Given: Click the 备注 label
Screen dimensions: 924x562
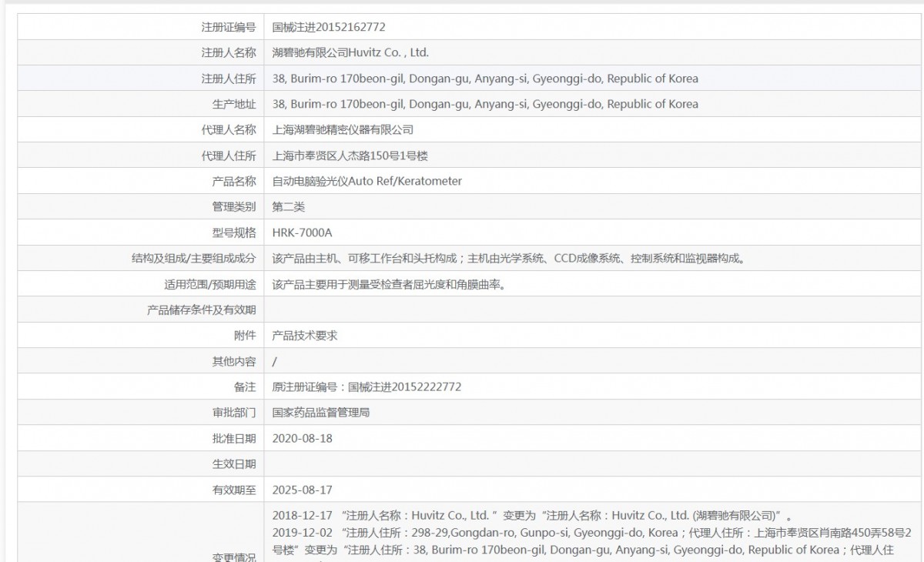Looking at the screenshot, I should pos(245,386).
